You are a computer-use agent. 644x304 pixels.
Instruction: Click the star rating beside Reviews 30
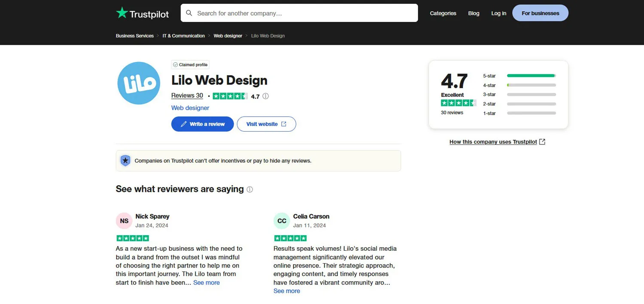tap(230, 96)
